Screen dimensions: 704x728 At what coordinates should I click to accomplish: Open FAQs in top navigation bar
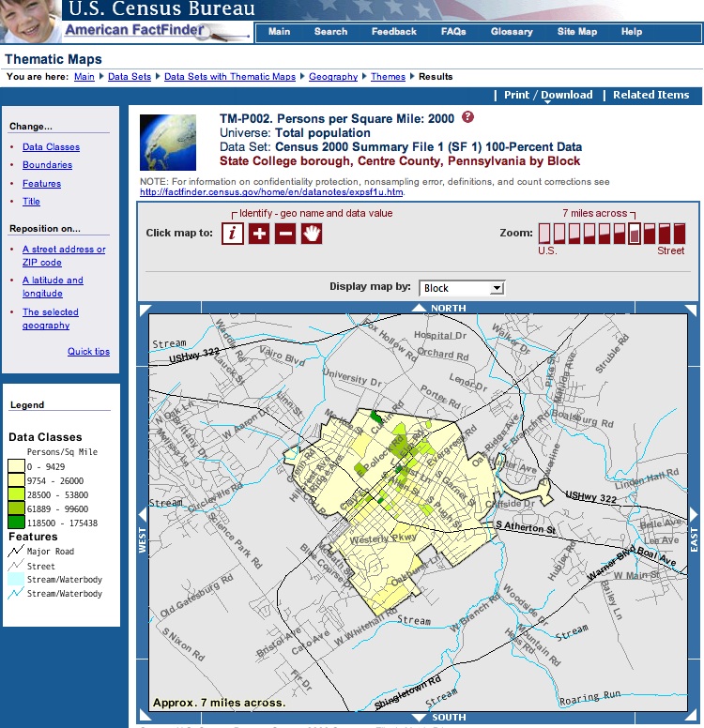click(453, 32)
